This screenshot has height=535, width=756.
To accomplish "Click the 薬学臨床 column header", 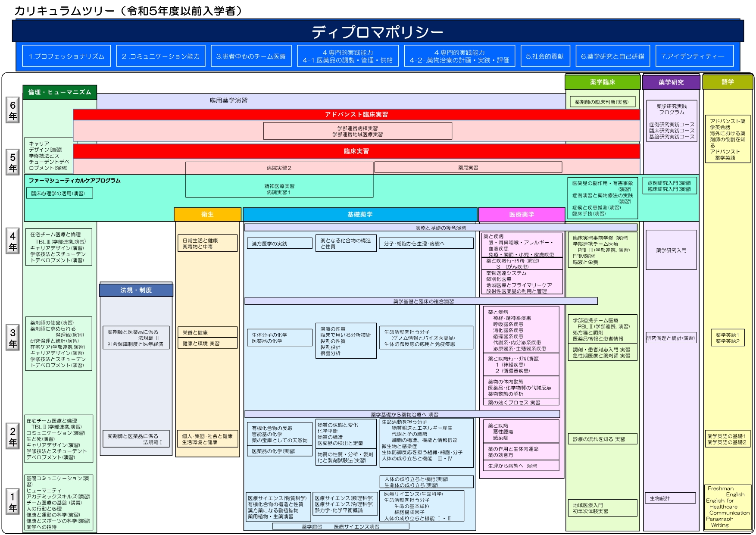I will click(x=603, y=82).
